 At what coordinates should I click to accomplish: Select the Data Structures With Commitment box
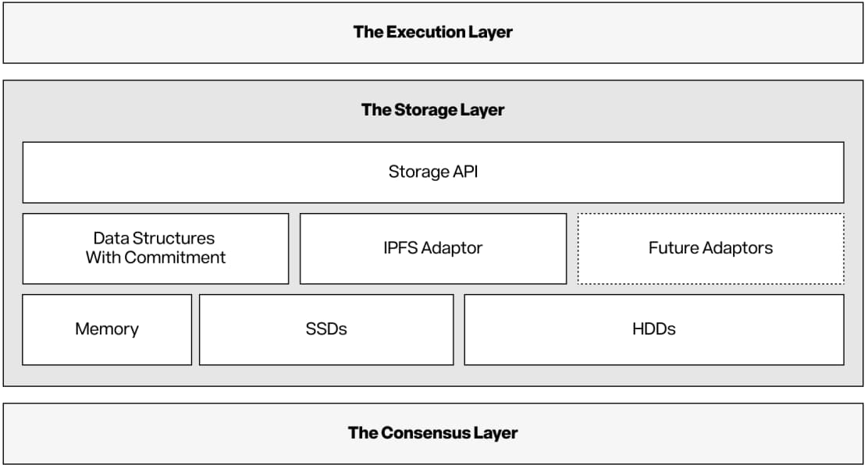pos(155,249)
